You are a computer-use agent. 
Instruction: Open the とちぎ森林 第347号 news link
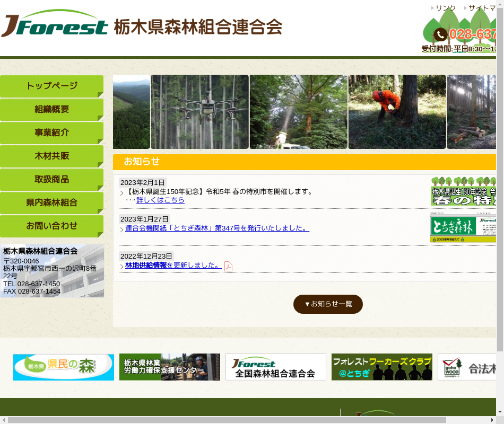pyautogui.click(x=217, y=228)
